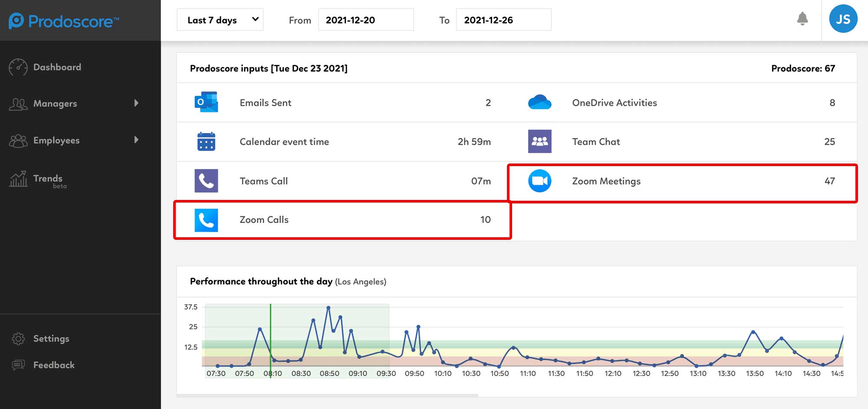
Task: Click the OneDrive cloud icon
Action: point(539,102)
